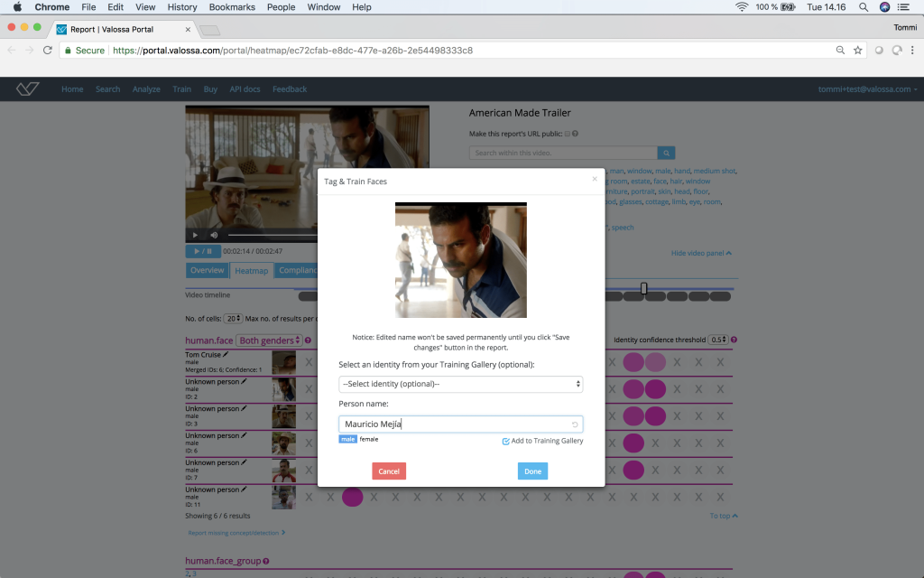Click the Cancel button
Screen dimensions: 924x578
point(389,471)
